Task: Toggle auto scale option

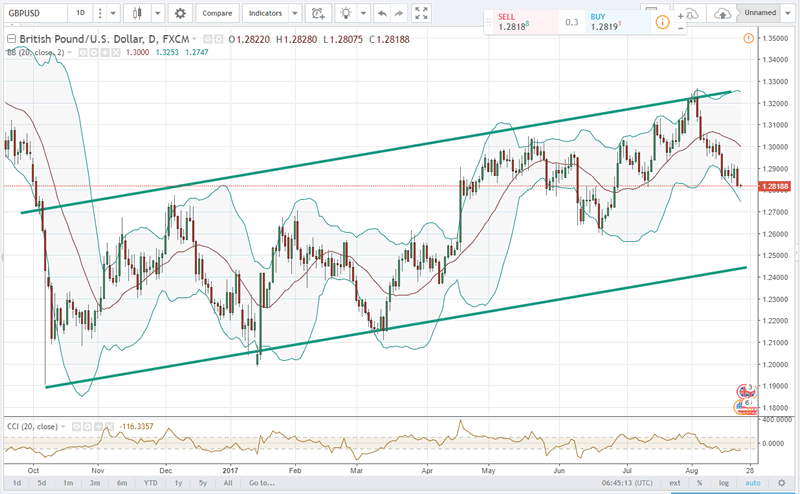Action: pos(753,483)
